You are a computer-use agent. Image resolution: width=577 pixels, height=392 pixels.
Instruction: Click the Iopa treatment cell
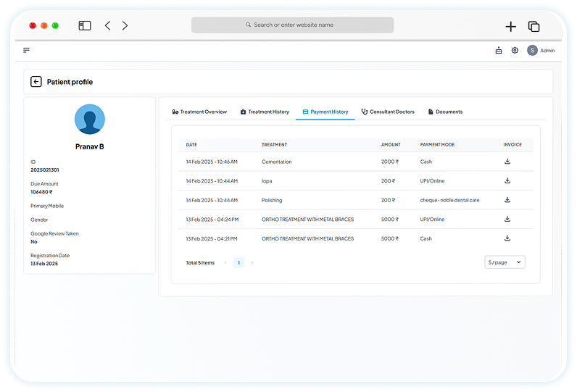point(267,181)
